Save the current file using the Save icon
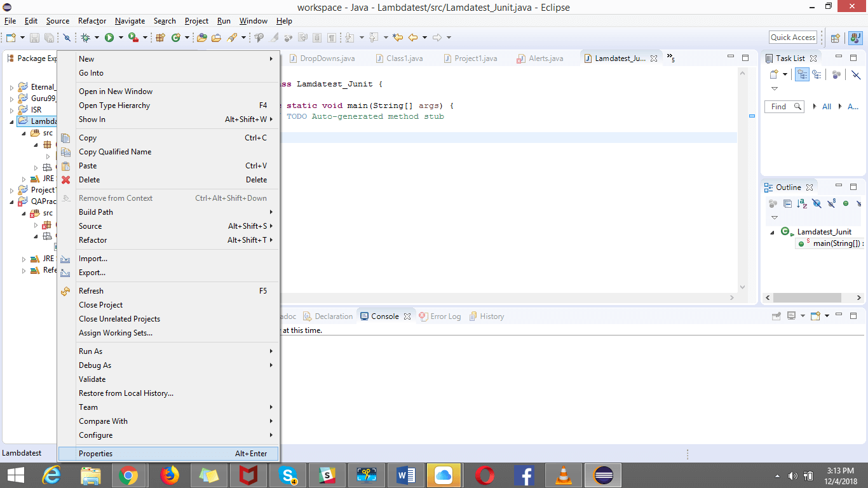 click(32, 37)
